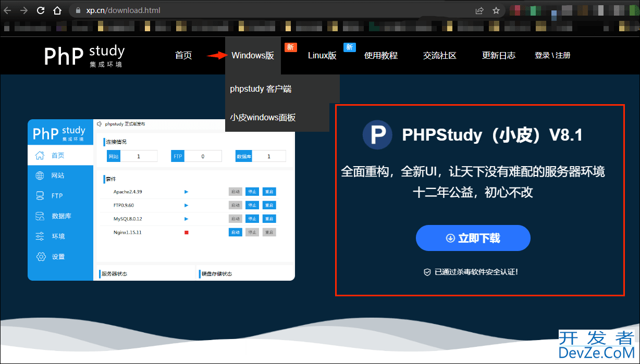Open the 首页 nav item
Image resolution: width=640 pixels, height=364 pixels.
click(183, 56)
